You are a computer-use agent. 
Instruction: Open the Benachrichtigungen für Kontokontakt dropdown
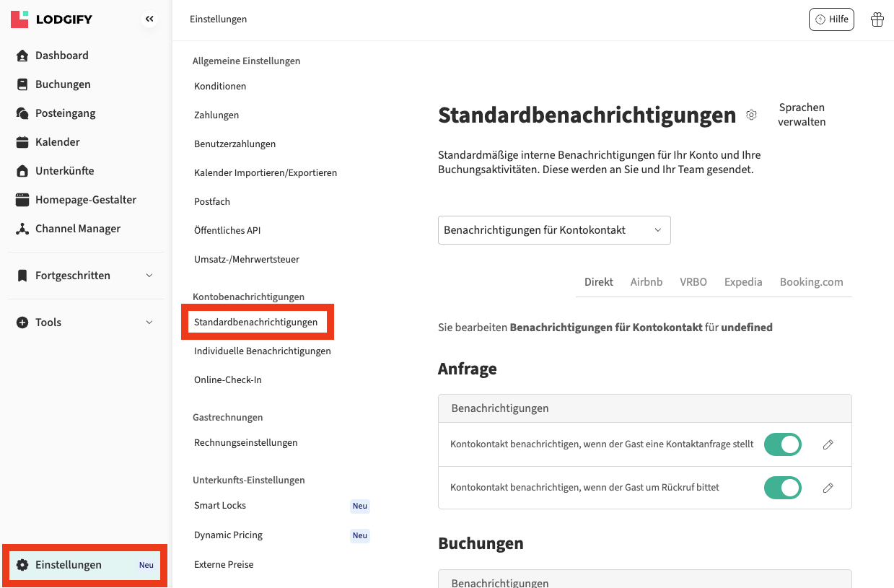553,230
